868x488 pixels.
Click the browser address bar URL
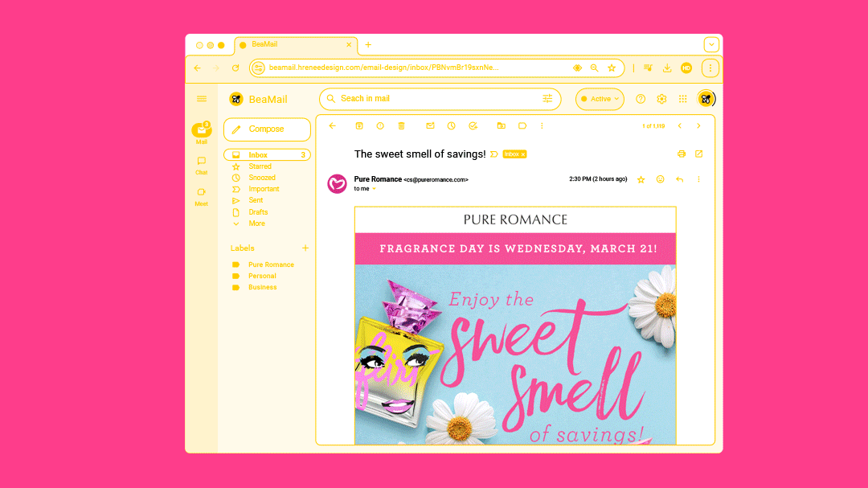click(383, 68)
